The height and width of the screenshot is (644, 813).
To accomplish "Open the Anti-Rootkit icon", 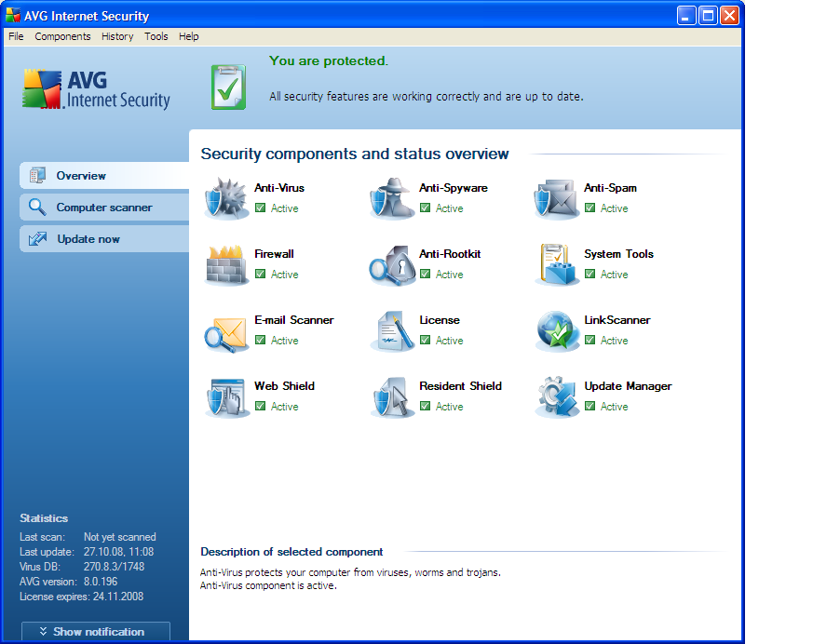I will (x=392, y=265).
